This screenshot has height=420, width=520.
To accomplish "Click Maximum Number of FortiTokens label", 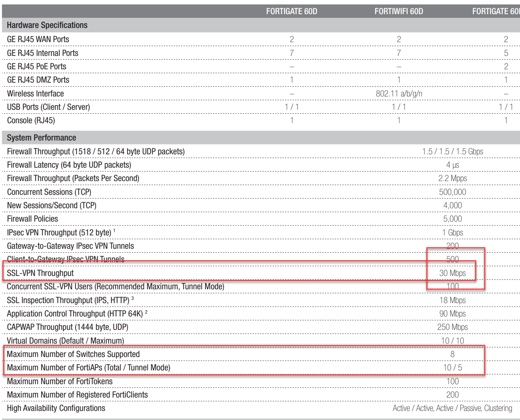I will point(60,381).
